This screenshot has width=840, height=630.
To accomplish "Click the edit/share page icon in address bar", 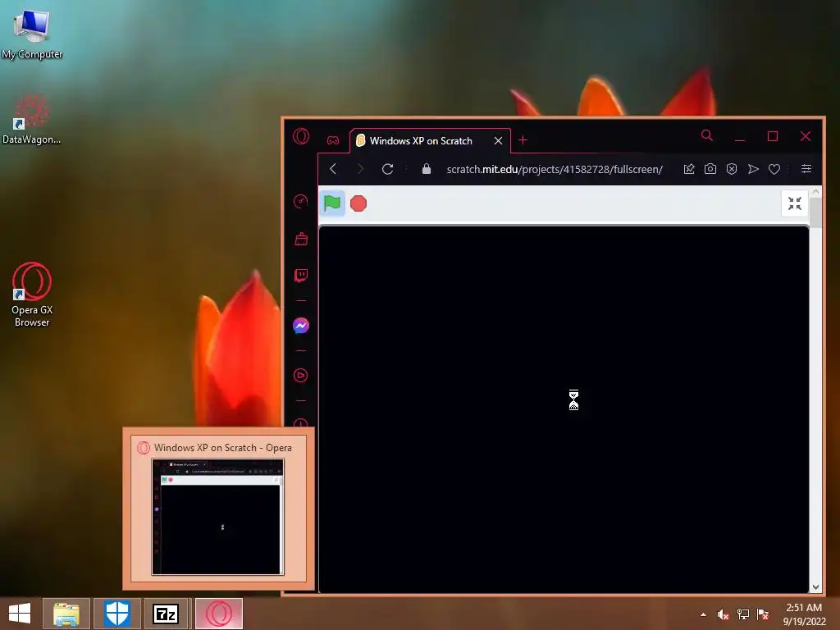I will [x=689, y=169].
